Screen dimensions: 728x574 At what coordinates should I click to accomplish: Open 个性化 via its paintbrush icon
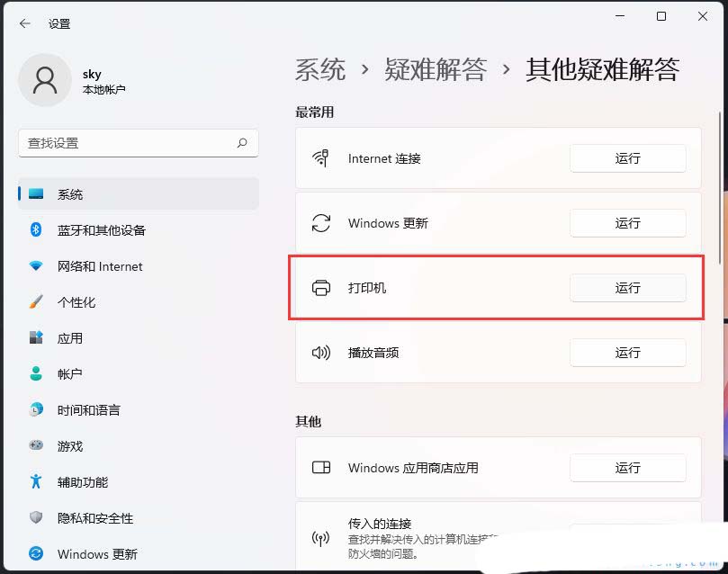click(x=35, y=302)
